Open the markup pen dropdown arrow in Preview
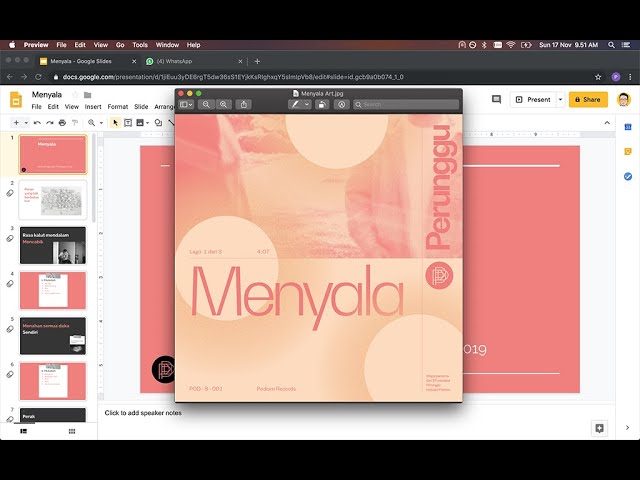640x480 pixels. point(307,104)
